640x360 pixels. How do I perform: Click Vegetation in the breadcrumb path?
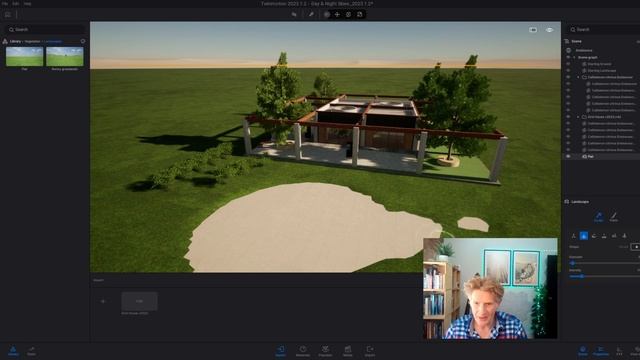pyautogui.click(x=33, y=41)
